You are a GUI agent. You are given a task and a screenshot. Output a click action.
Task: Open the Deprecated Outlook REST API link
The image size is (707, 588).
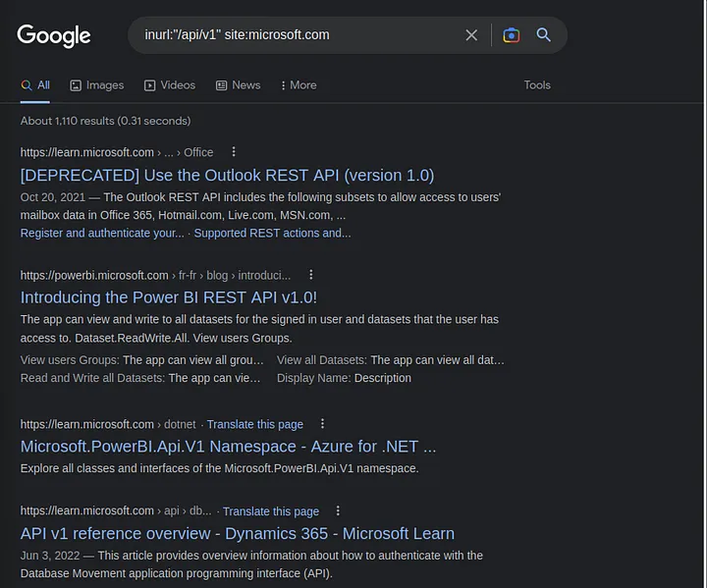point(227,176)
